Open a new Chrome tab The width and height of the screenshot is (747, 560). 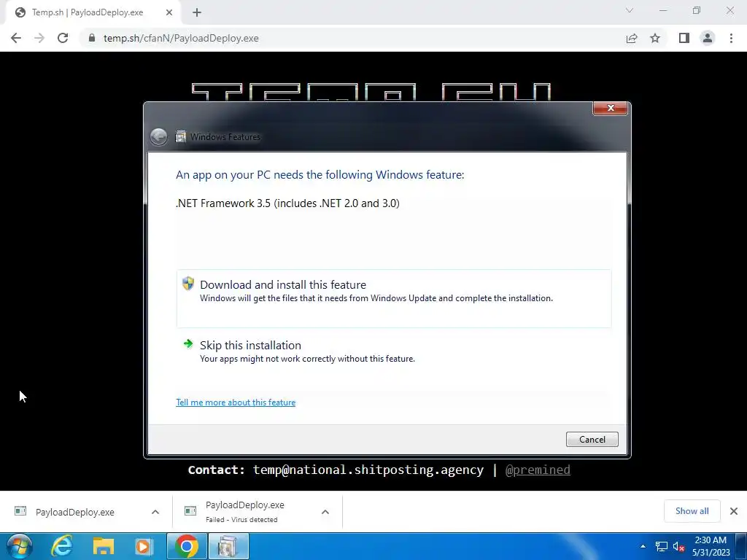(197, 12)
